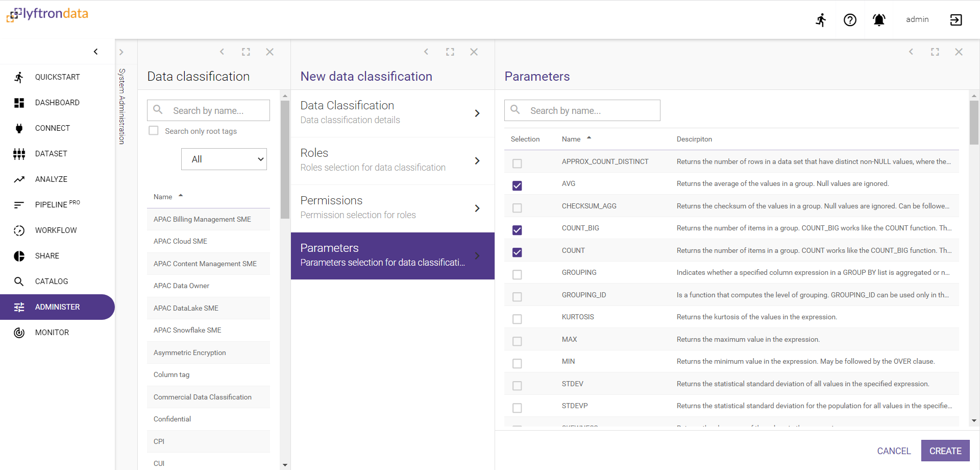Screen dimensions: 980x470
Task: Click the Dataset icon in sidebar
Action: pyautogui.click(x=19, y=154)
